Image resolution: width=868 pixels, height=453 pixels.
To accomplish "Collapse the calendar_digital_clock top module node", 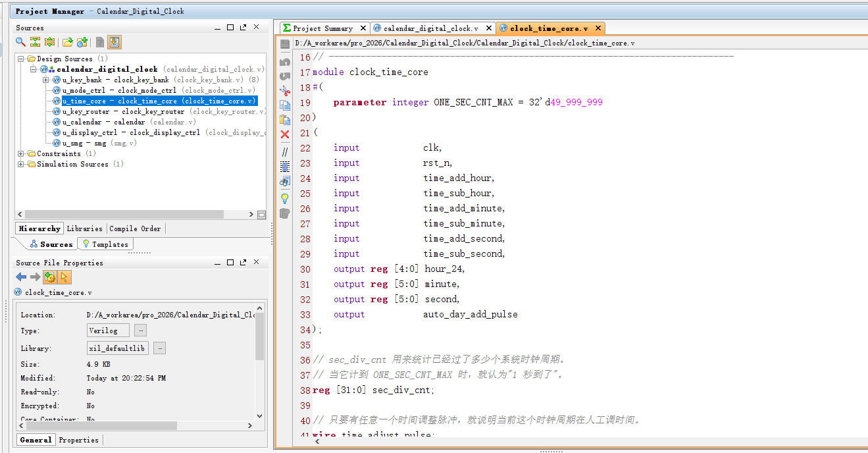I will (x=33, y=69).
